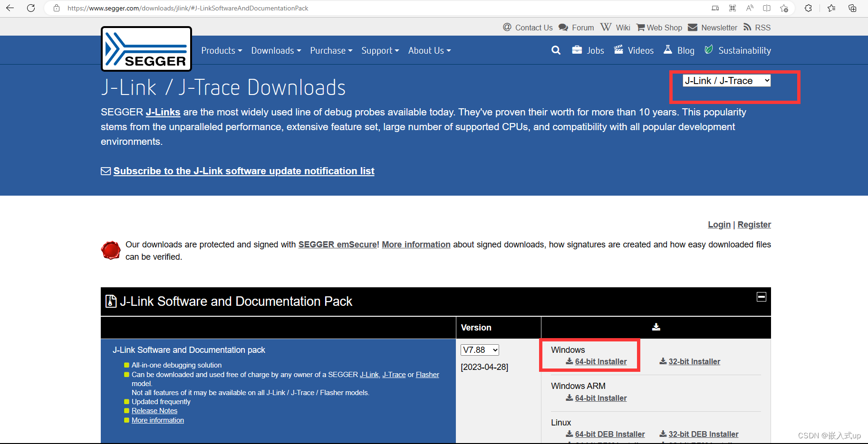868x444 pixels.
Task: Click the J-Links link in intro text
Action: pos(163,112)
